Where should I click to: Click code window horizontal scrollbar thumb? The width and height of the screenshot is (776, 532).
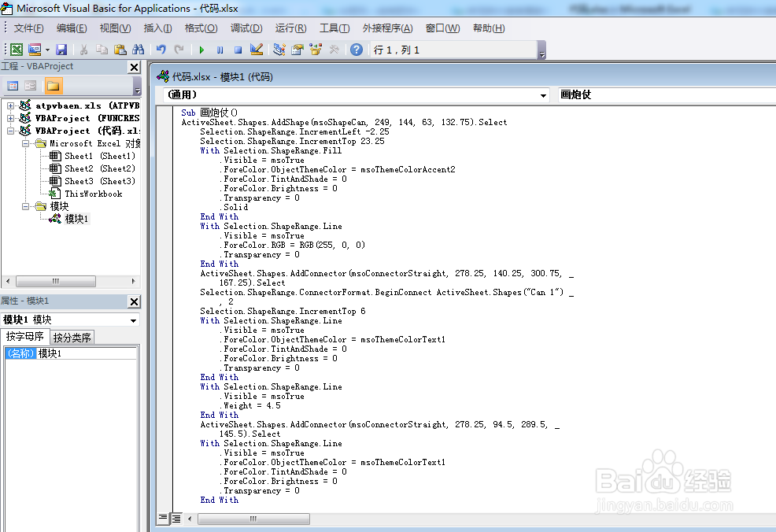pyautogui.click(x=253, y=519)
